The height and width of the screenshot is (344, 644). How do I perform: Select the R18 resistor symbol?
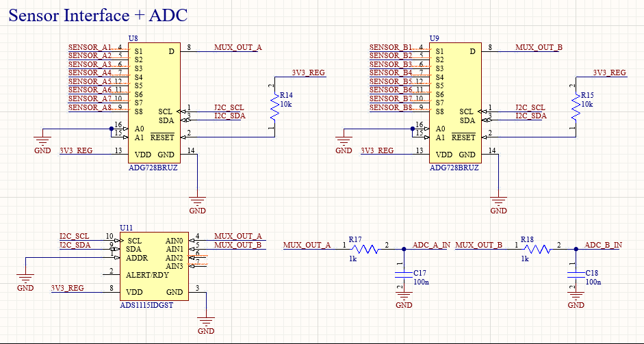(537, 249)
